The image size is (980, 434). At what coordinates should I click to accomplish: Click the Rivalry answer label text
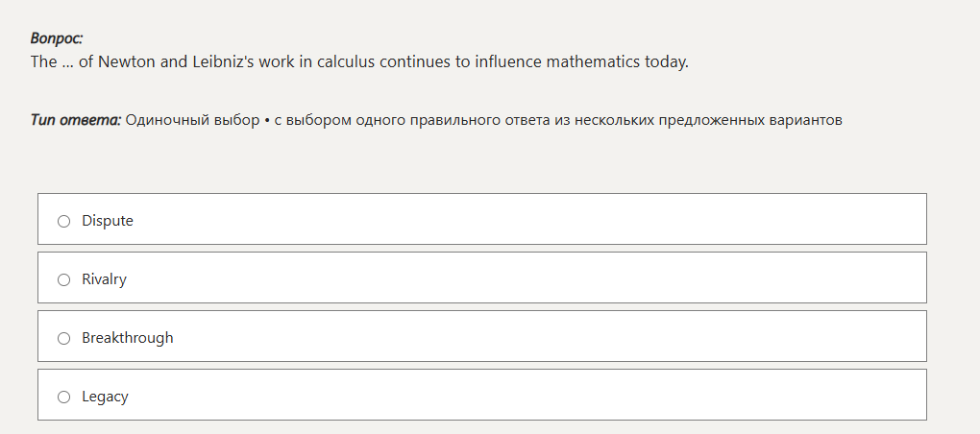click(104, 279)
